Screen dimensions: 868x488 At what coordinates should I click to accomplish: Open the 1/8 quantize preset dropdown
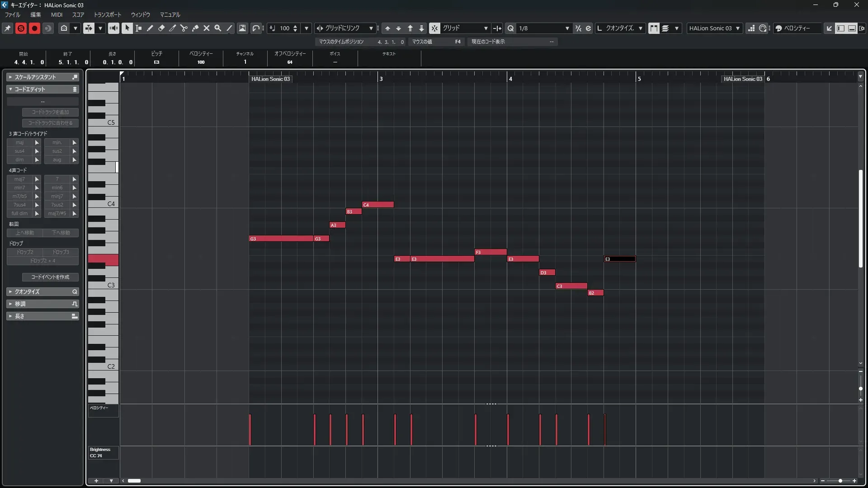point(567,28)
